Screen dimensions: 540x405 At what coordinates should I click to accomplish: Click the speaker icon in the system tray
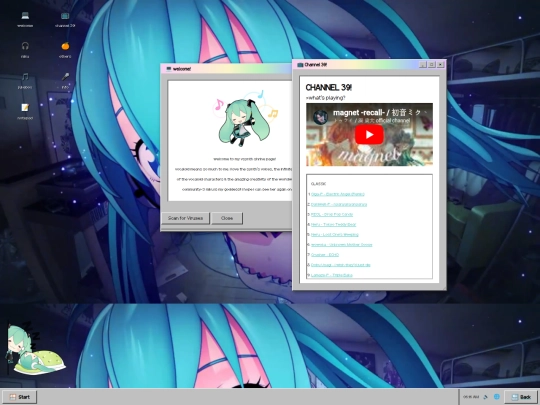click(x=486, y=397)
